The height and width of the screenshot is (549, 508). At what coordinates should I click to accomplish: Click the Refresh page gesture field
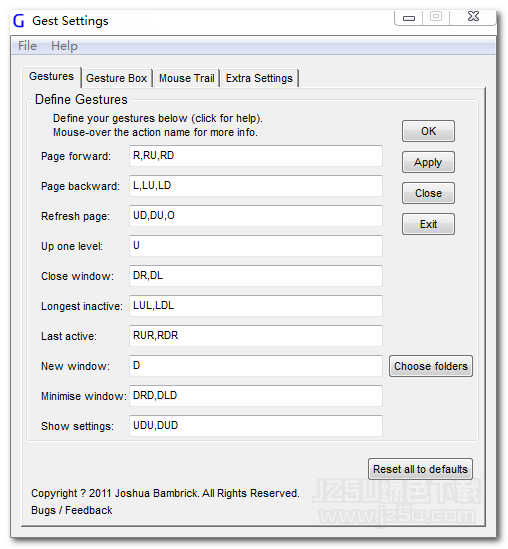256,216
